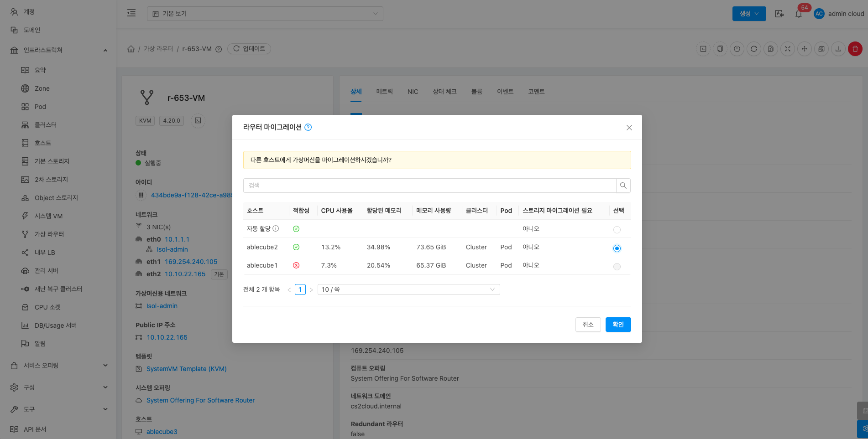Open the 기본 보기 view dropdown
868x439 pixels.
(265, 14)
